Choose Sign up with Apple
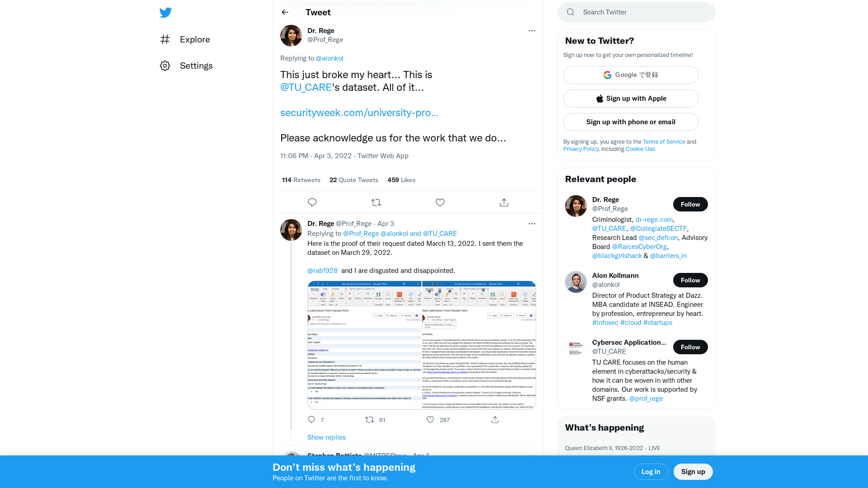The image size is (868, 488). [x=631, y=99]
